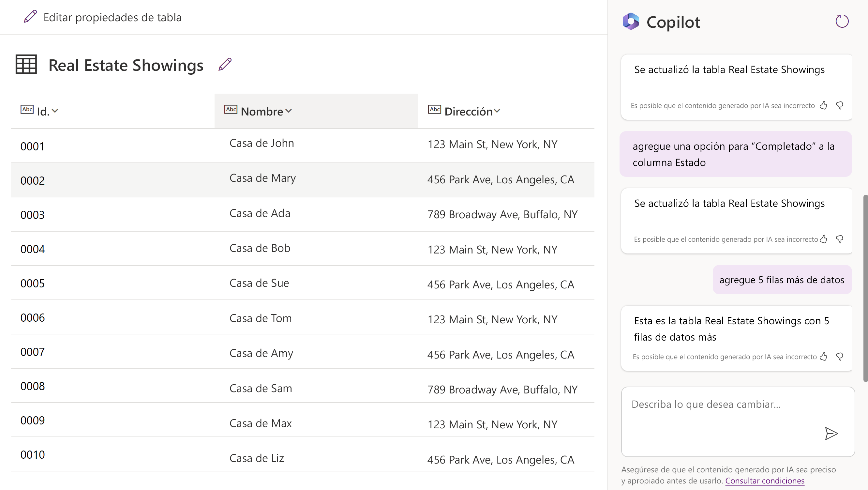The image size is (868, 490).
Task: Click the 'Casa de Ada' cell
Action: point(260,213)
